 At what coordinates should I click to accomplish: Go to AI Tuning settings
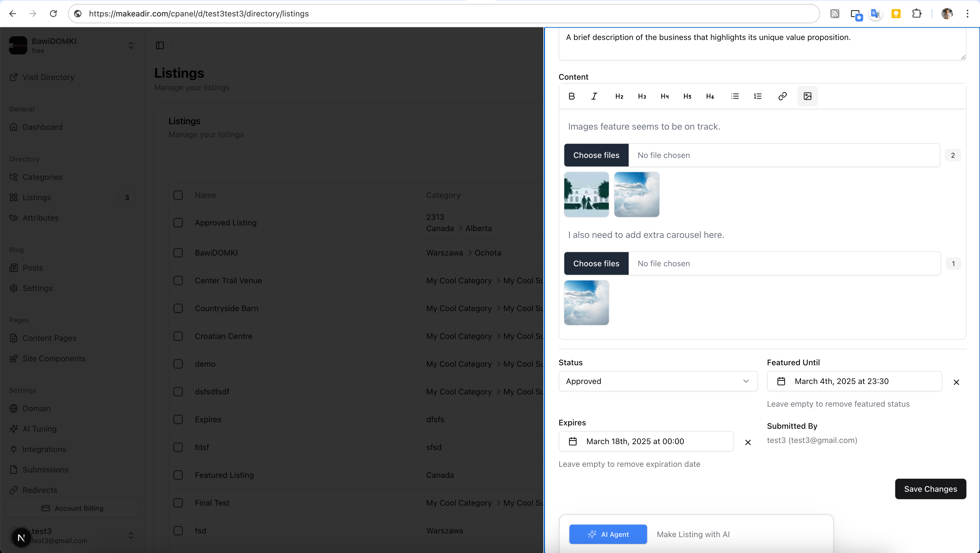pos(39,429)
